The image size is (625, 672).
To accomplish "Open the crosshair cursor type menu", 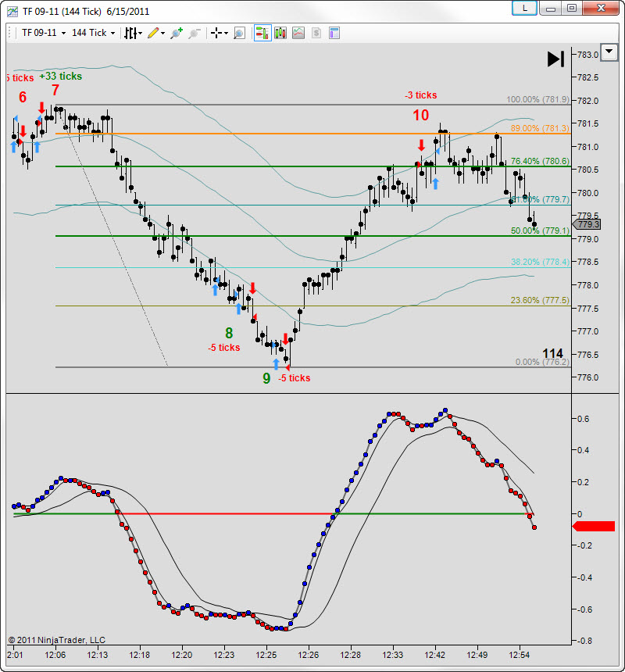I will click(220, 33).
